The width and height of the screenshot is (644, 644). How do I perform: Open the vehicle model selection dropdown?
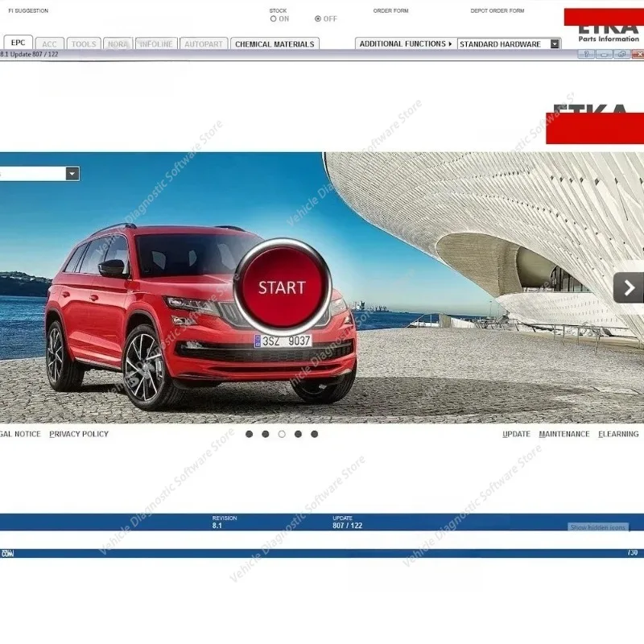[71, 171]
